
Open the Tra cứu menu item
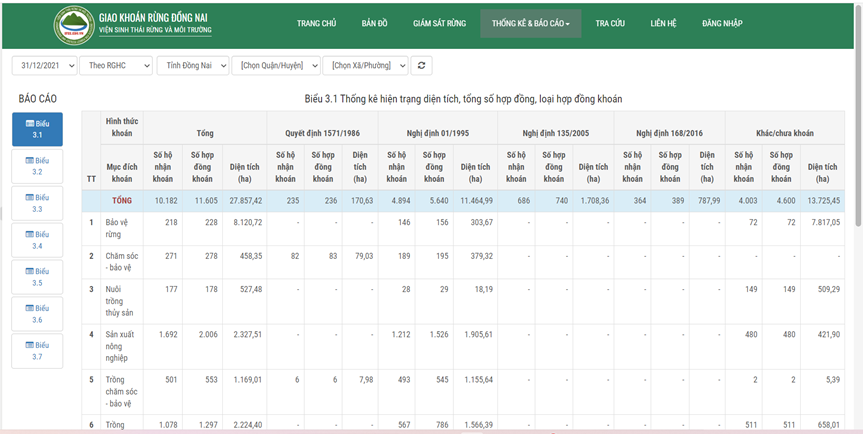coord(610,23)
